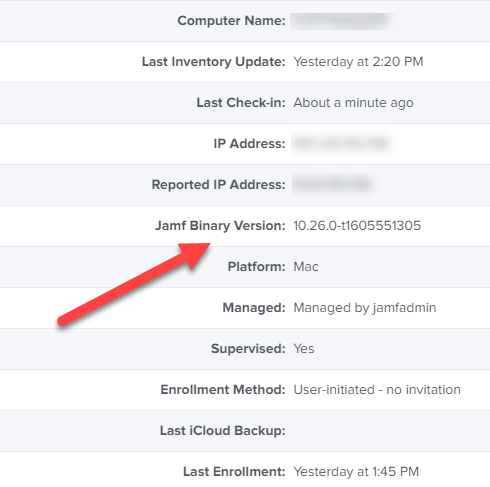
Task: Click the IP Address label
Action: click(x=249, y=144)
